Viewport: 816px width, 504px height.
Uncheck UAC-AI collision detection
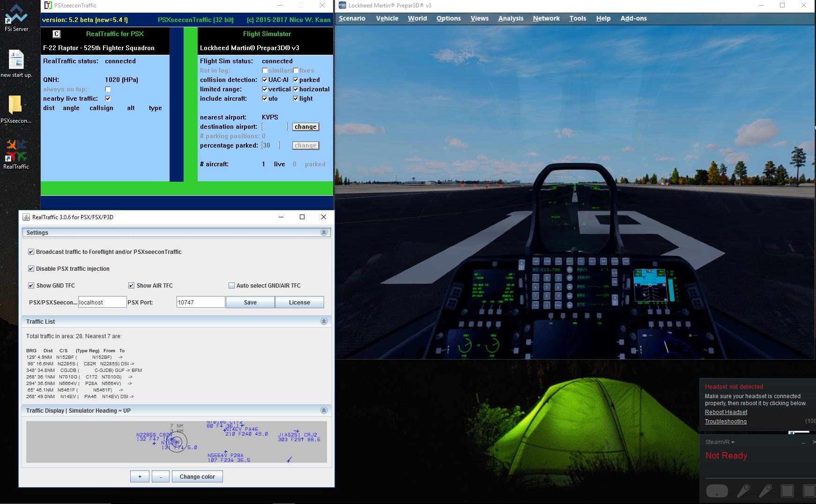pyautogui.click(x=265, y=80)
